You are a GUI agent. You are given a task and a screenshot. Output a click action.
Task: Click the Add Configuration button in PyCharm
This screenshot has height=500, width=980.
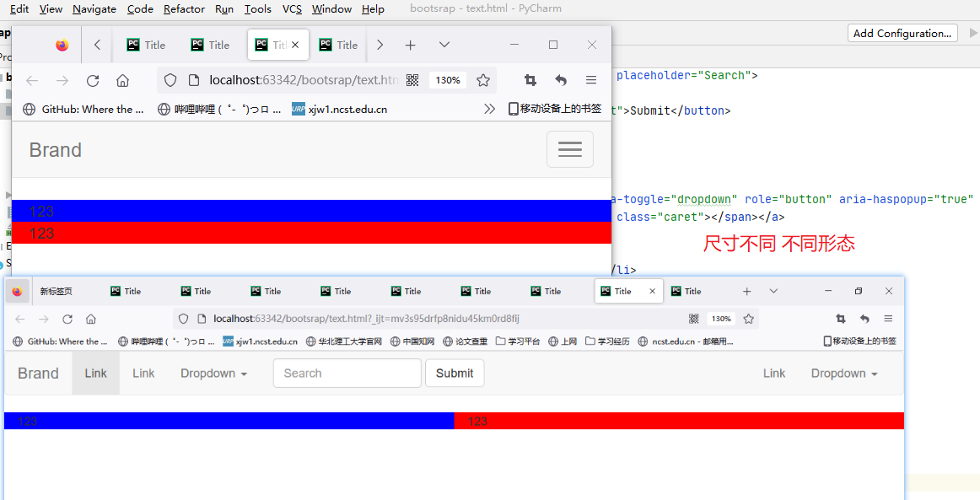pos(902,33)
